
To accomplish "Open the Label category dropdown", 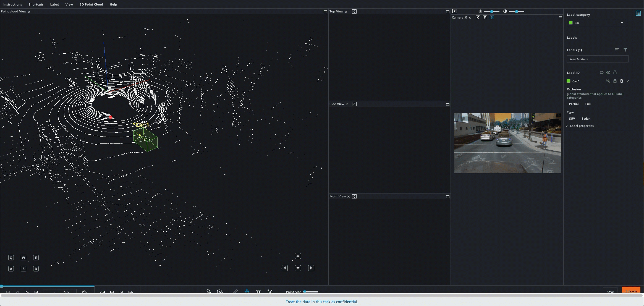I will 596,23.
